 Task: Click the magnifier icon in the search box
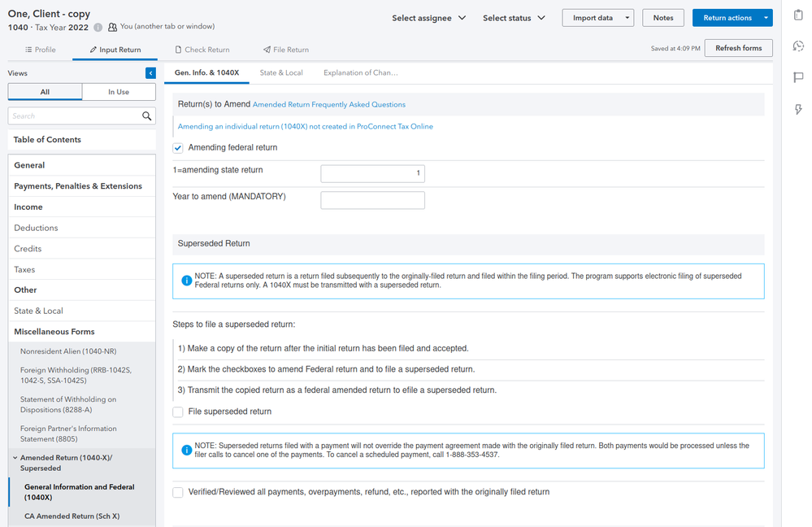point(147,116)
